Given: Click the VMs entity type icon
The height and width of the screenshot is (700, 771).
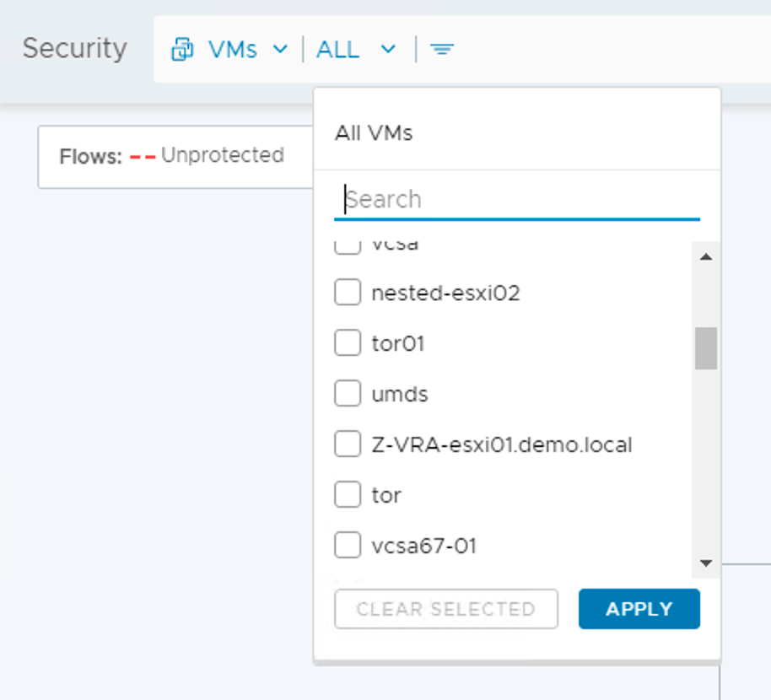Looking at the screenshot, I should [x=182, y=51].
